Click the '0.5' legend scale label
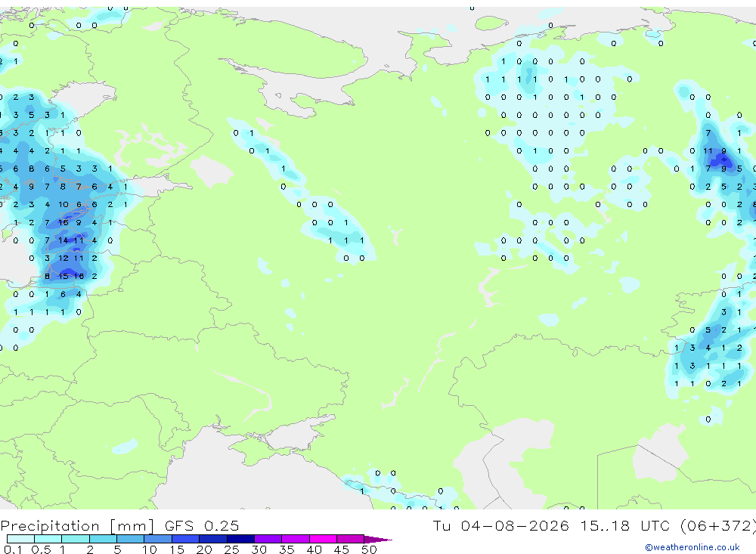756x554 pixels. [x=41, y=549]
